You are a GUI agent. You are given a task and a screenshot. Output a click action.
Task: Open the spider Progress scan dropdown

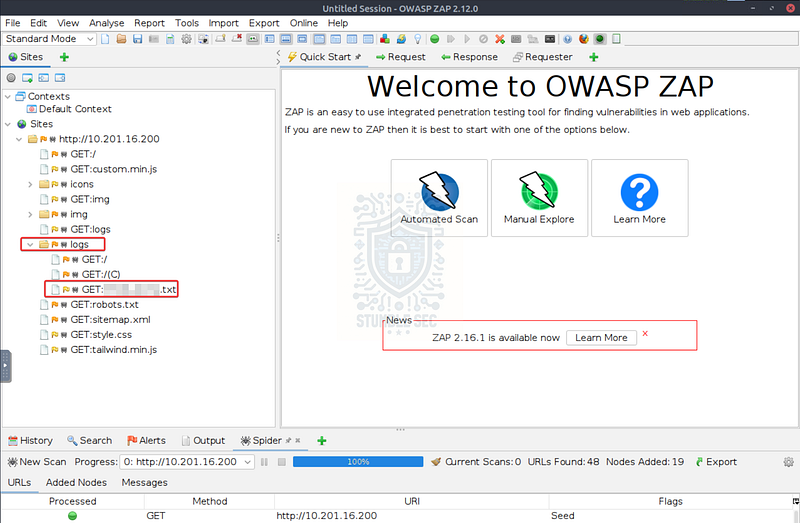(x=187, y=462)
